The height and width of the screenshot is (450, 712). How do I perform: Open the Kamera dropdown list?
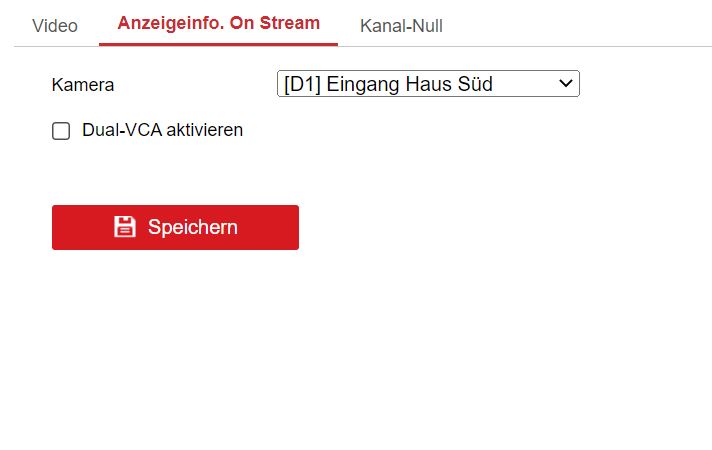pos(427,84)
